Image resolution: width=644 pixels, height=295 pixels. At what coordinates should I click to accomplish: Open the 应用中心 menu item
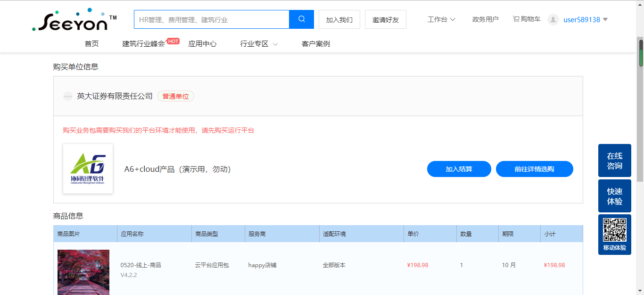[x=202, y=44]
